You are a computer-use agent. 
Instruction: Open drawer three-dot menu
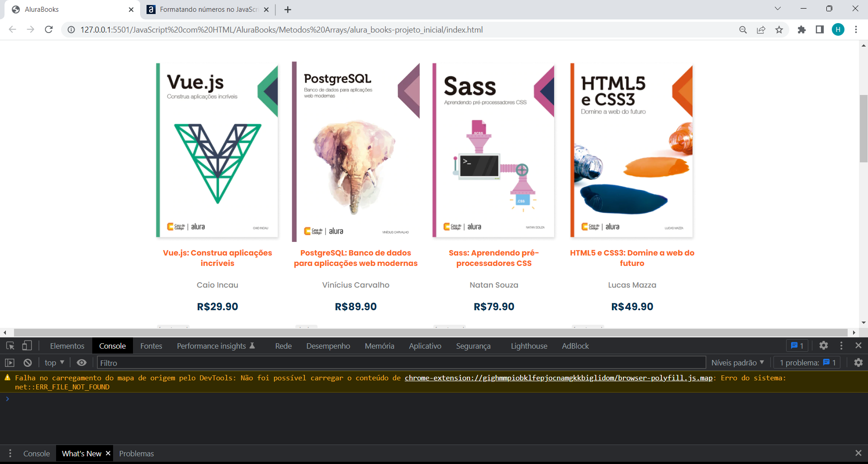(10, 453)
